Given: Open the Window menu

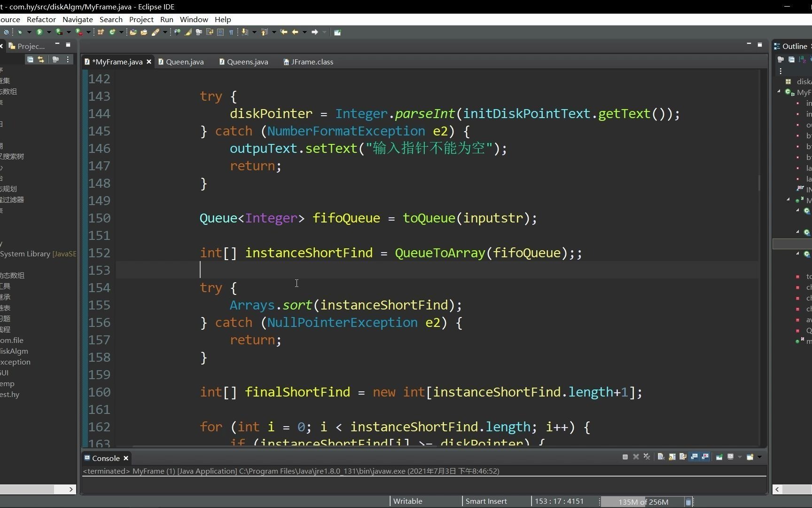Looking at the screenshot, I should click(194, 19).
